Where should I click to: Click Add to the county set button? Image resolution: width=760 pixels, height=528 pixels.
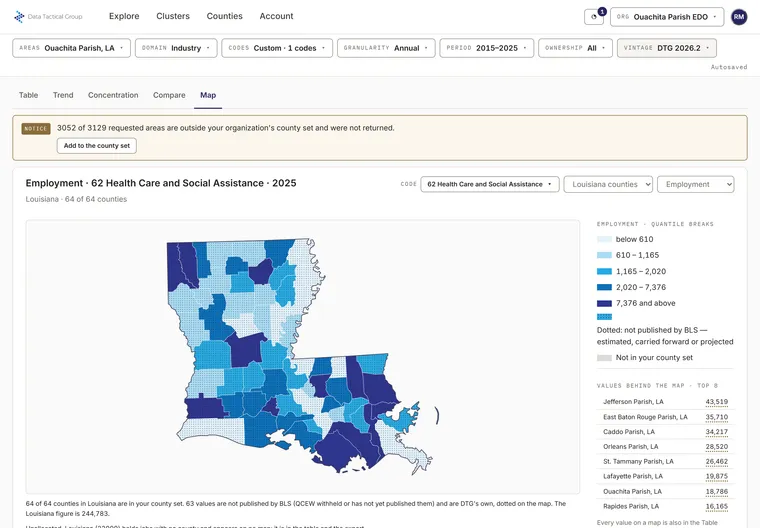(97, 145)
